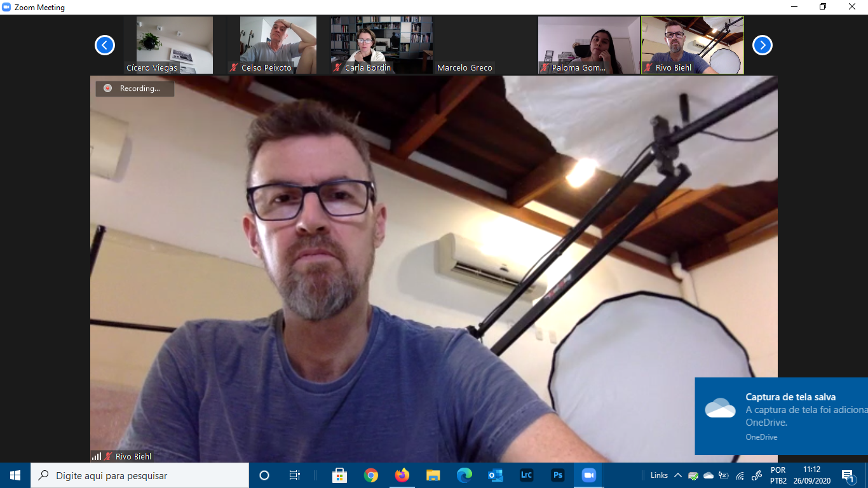Open Adobe Photoshop from the taskbar
The height and width of the screenshot is (488, 868).
[557, 475]
